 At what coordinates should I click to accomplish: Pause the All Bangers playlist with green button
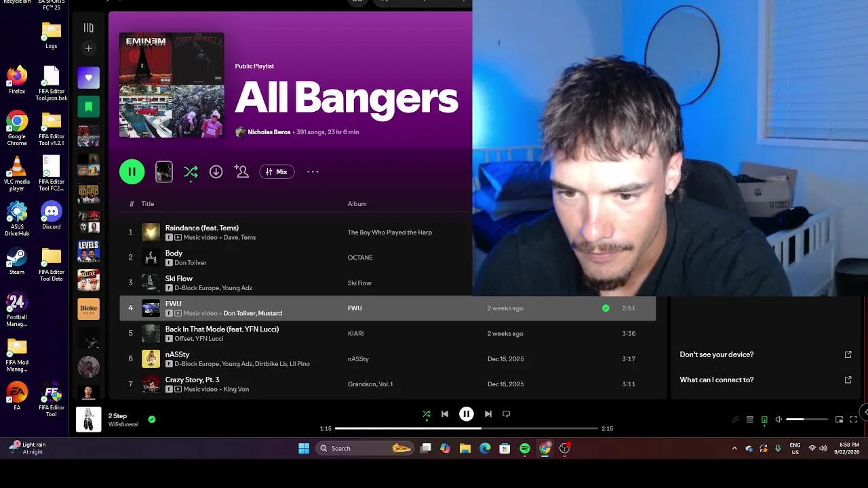click(132, 171)
